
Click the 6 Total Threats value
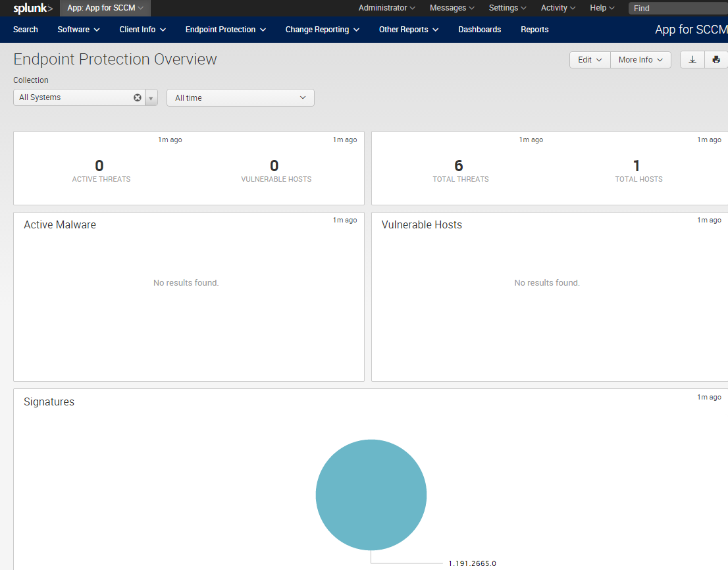point(459,166)
